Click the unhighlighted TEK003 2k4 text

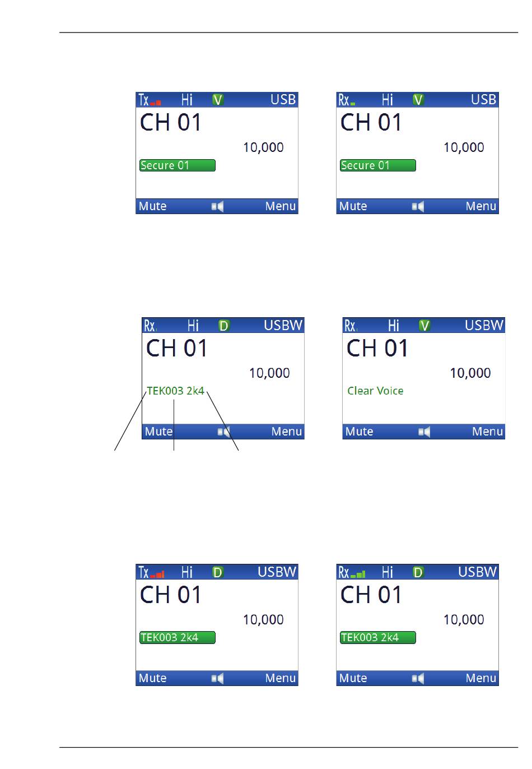pos(175,391)
